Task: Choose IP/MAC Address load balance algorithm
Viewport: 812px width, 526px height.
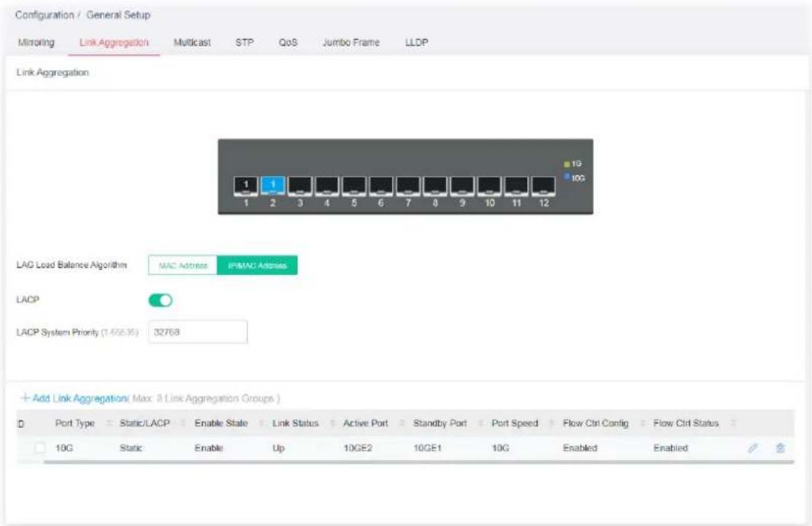Action: 258,265
